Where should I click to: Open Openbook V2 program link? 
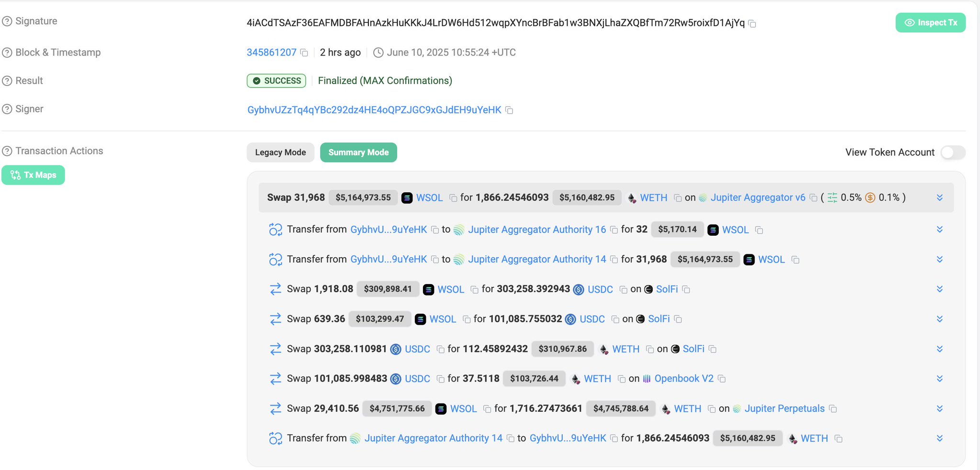(x=684, y=379)
